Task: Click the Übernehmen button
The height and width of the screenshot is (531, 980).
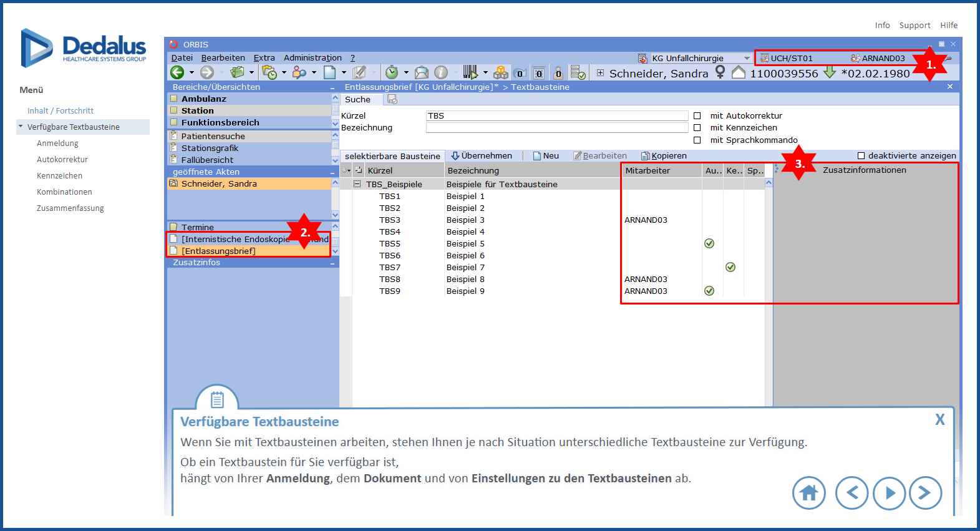Action: pos(482,156)
